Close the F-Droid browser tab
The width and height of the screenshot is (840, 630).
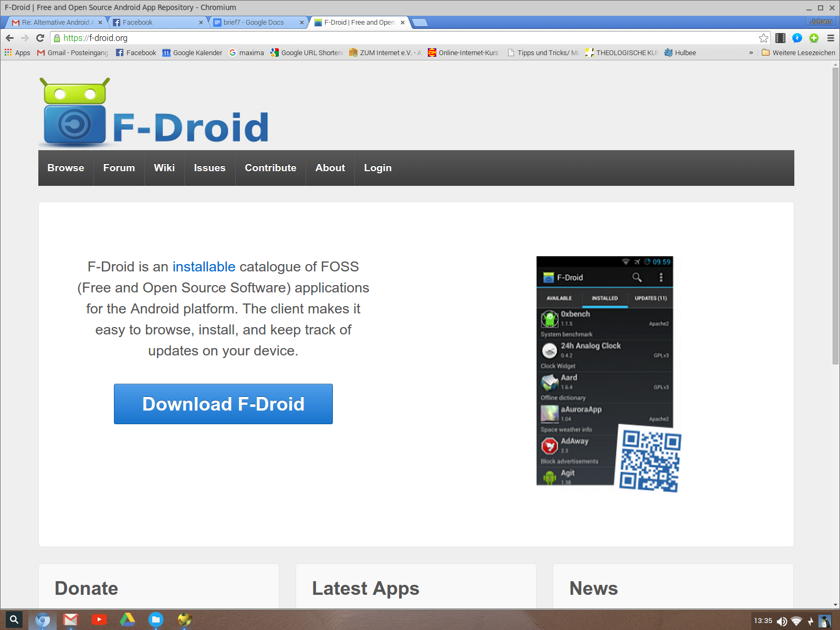click(403, 23)
